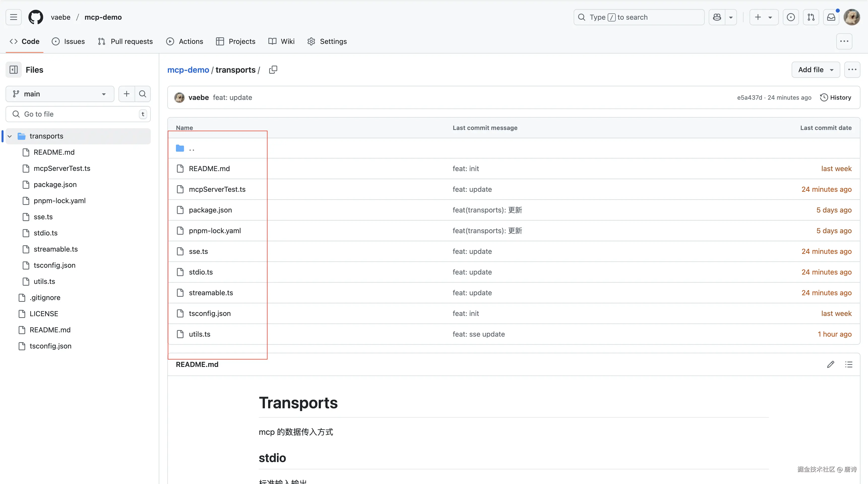Select streamable.ts in sidebar tree

56,249
